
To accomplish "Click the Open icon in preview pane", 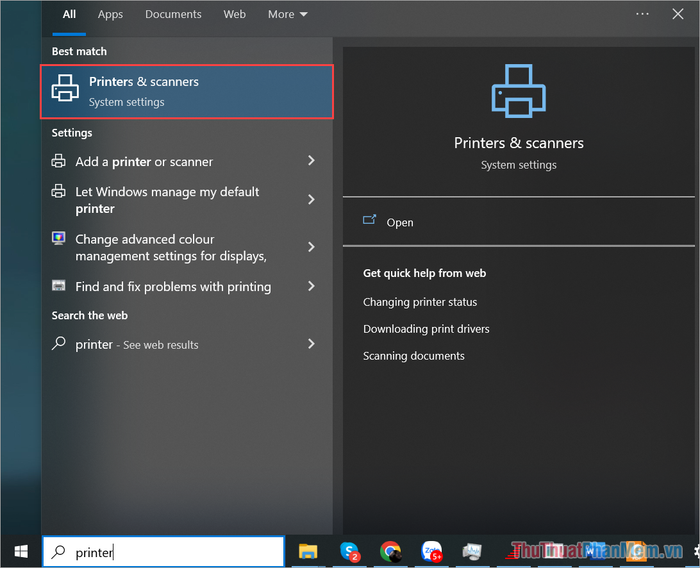I will coord(369,219).
